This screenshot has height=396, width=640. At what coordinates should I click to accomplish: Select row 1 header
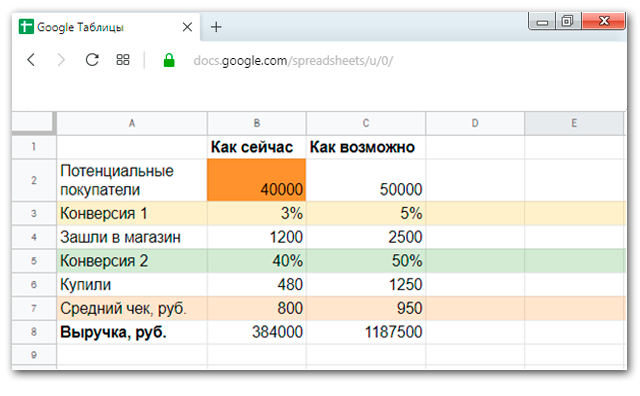pos(34,147)
